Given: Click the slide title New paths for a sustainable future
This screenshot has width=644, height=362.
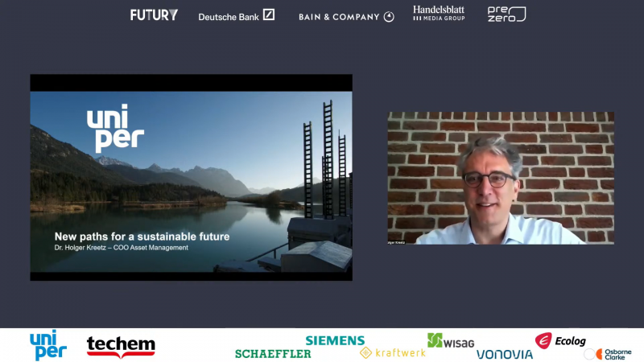Looking at the screenshot, I should (142, 237).
